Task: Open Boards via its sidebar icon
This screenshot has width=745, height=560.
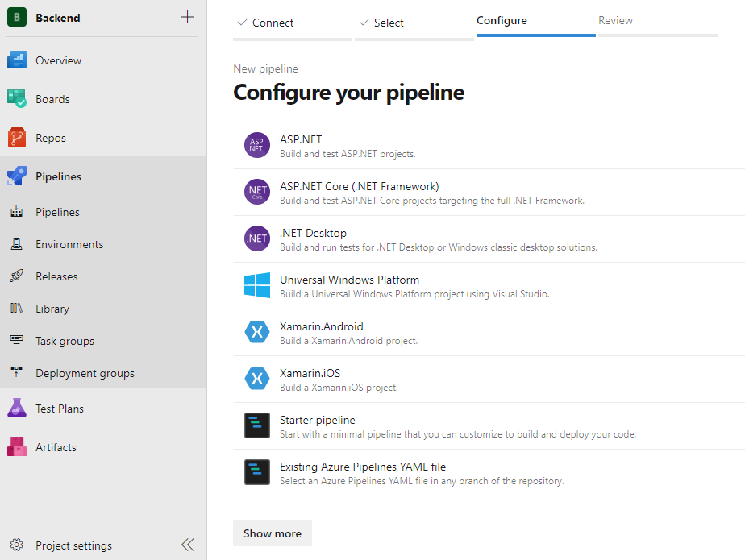Action: click(17, 99)
